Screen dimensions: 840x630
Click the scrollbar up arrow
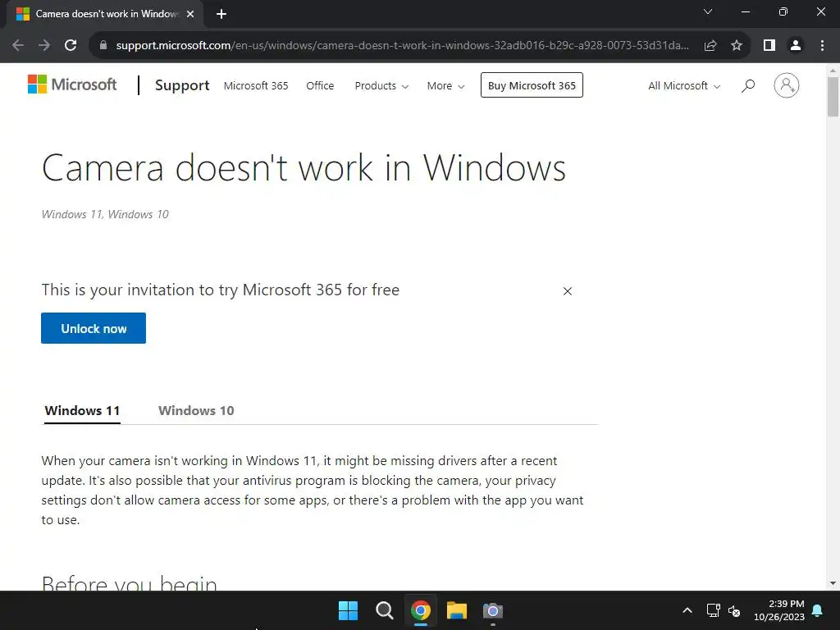(833, 71)
